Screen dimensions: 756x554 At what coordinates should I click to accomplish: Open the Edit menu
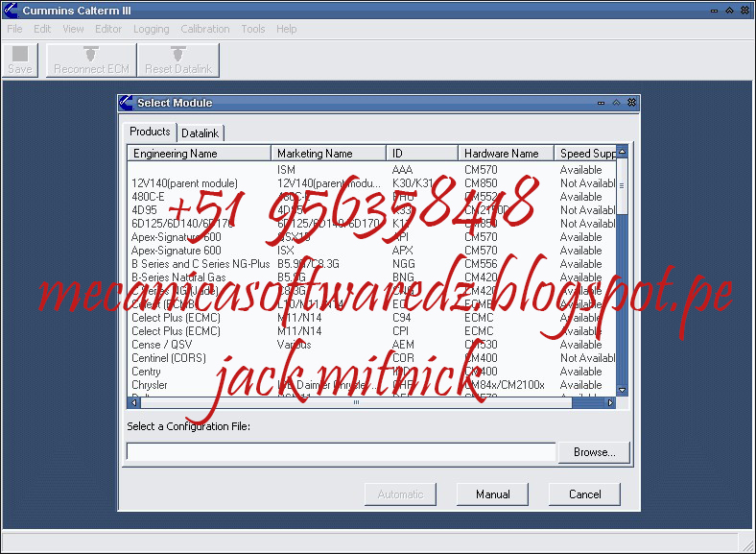pos(42,29)
